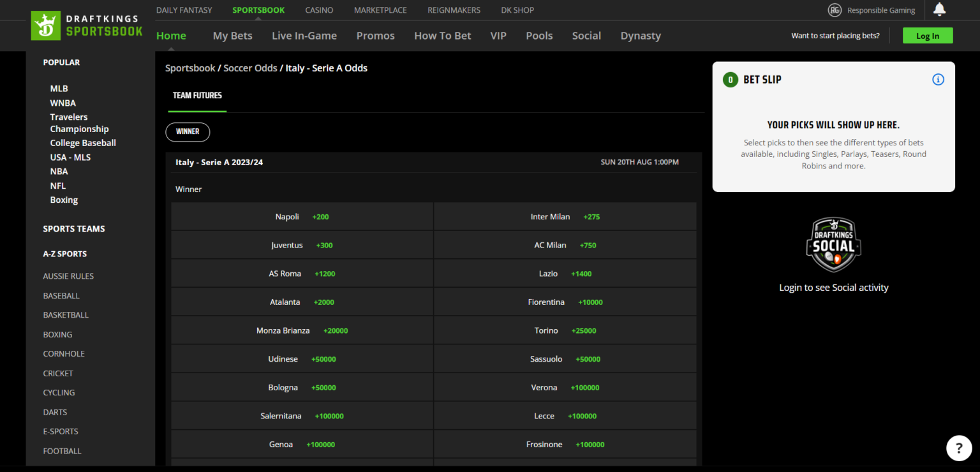Open the Casino product link
Viewport: 980px width, 472px height.
(319, 10)
